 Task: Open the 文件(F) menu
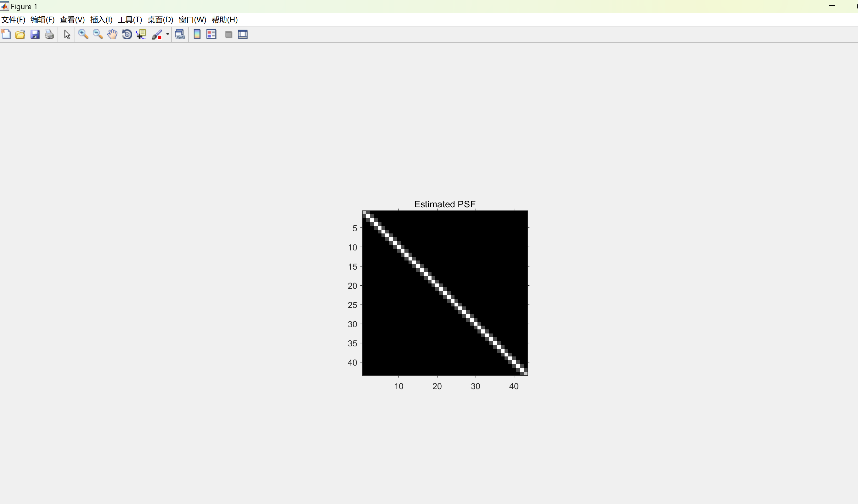[13, 20]
